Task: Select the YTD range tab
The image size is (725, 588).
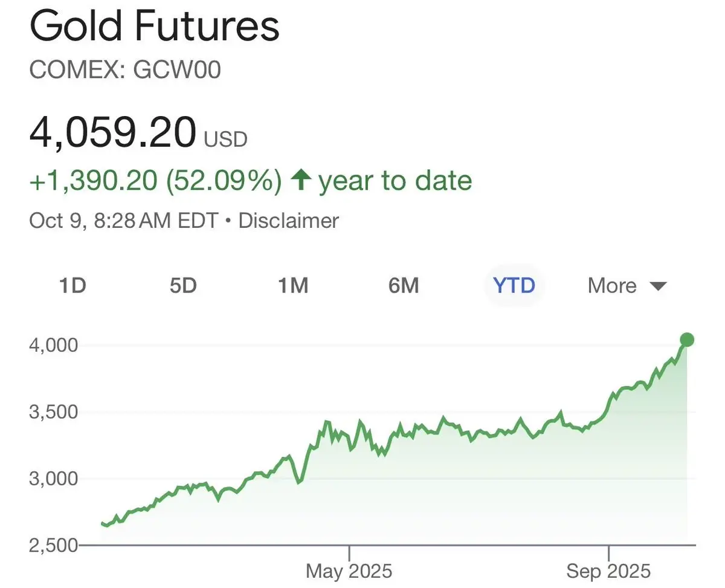Action: coord(514,285)
